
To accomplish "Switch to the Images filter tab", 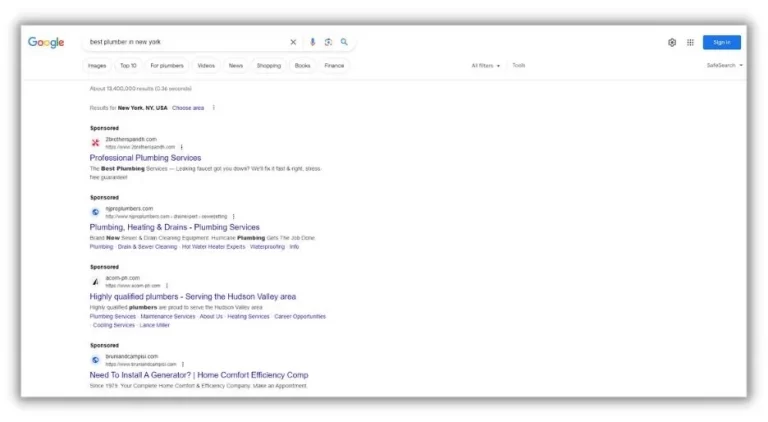I will tap(97, 66).
